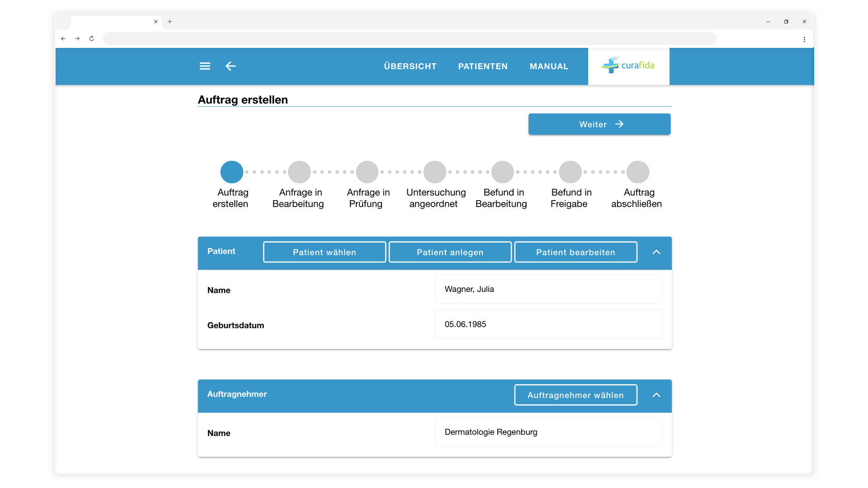868x488 pixels.
Task: Select the Anfrage in Prüfung step circle
Action: tap(367, 172)
